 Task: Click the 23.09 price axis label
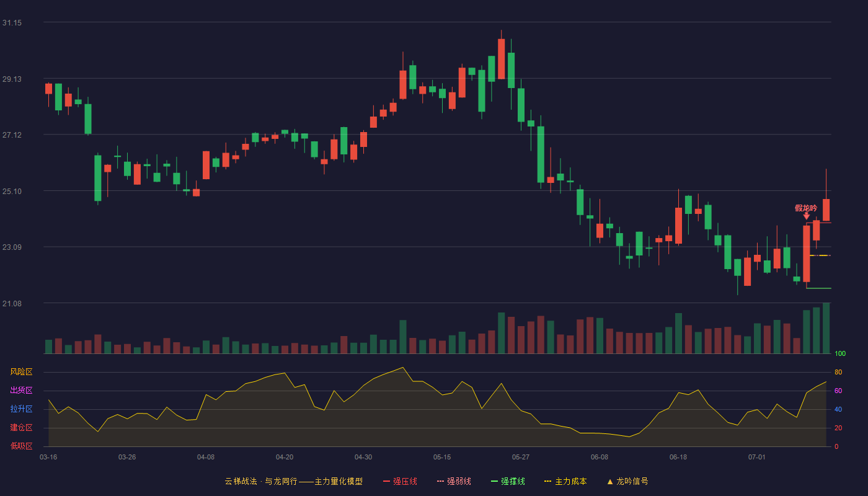click(x=12, y=247)
